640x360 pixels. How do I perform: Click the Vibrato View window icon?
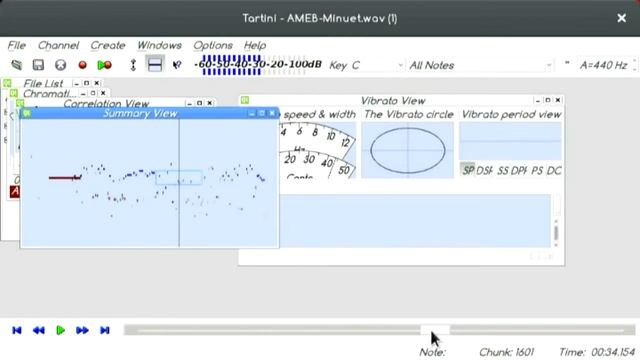245,100
